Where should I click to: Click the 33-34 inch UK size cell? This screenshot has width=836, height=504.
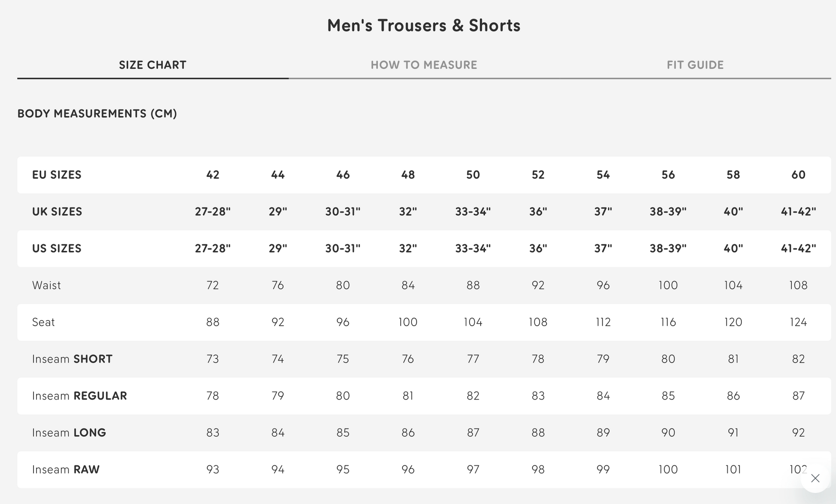point(473,211)
